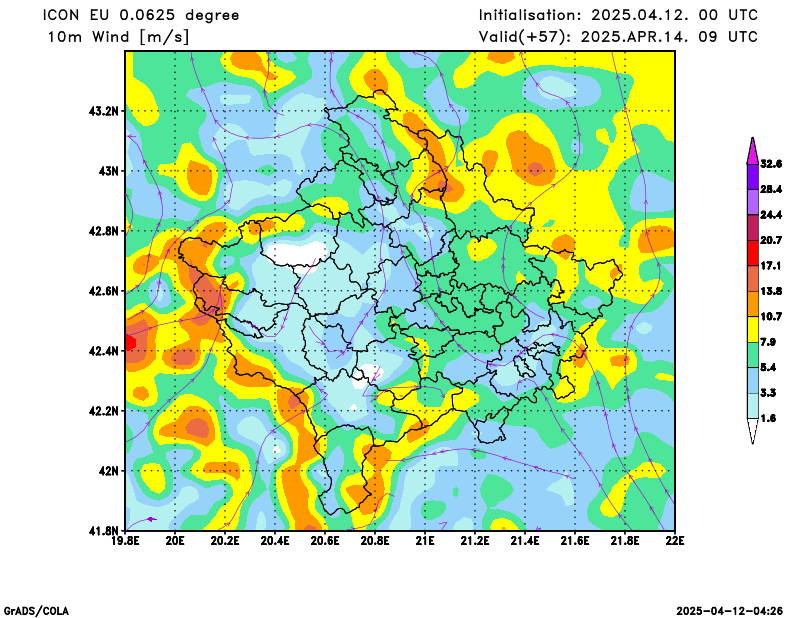Image resolution: width=800 pixels, height=618 pixels.
Task: Click the 20E longitude label
Action: coord(175,540)
